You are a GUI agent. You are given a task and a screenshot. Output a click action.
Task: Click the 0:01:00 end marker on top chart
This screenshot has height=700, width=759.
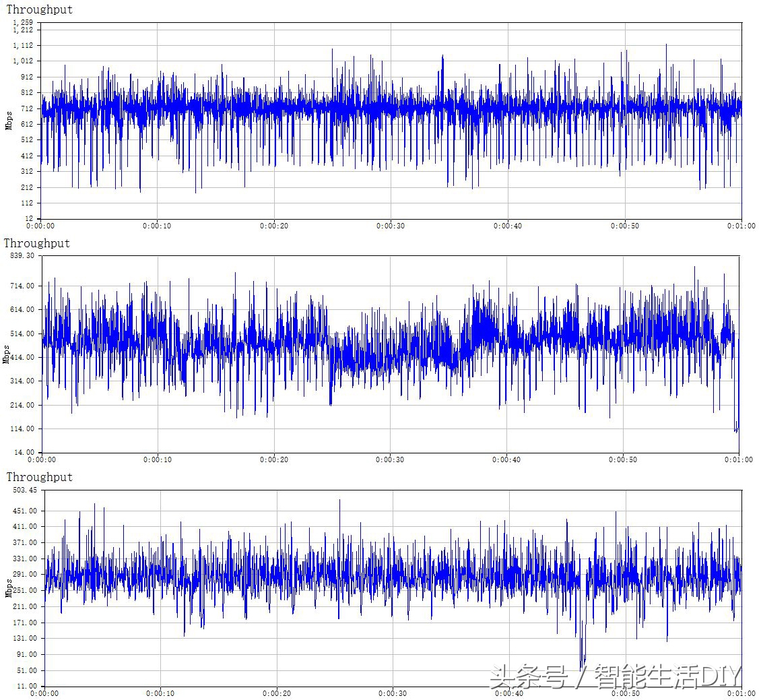click(741, 226)
